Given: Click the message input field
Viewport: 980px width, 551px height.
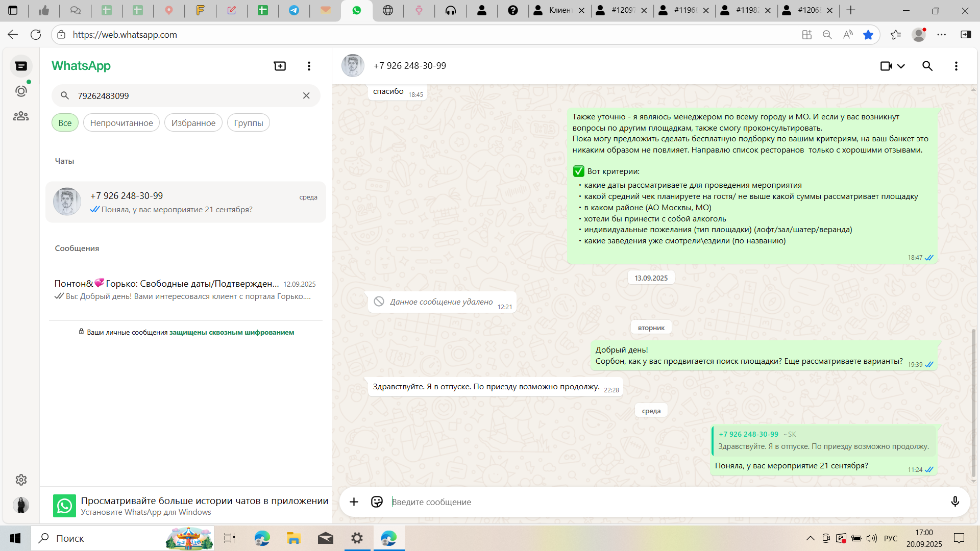Looking at the screenshot, I should click(664, 502).
